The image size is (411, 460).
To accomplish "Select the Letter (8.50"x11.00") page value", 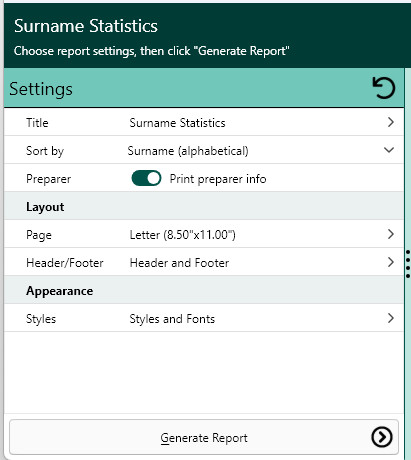I will [x=182, y=235].
